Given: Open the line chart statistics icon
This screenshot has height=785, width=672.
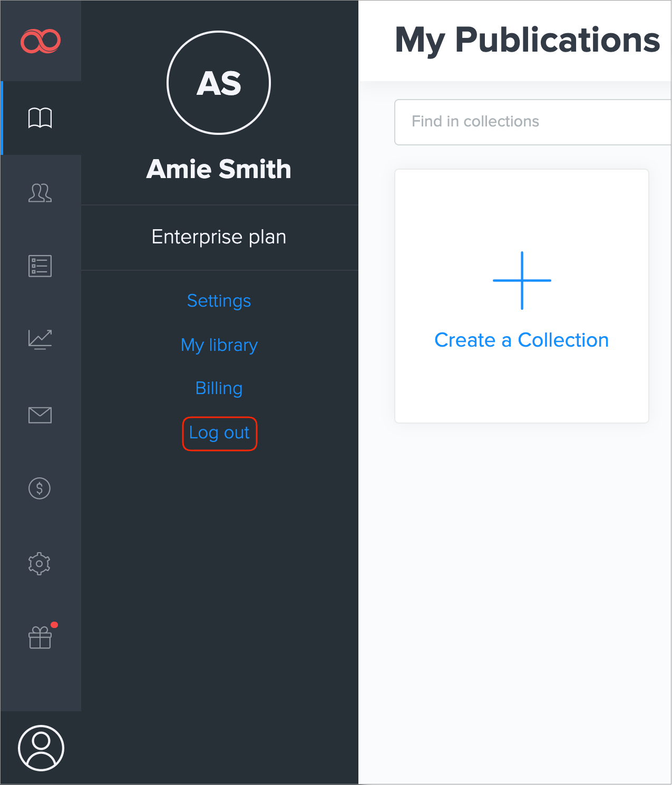Looking at the screenshot, I should tap(40, 339).
